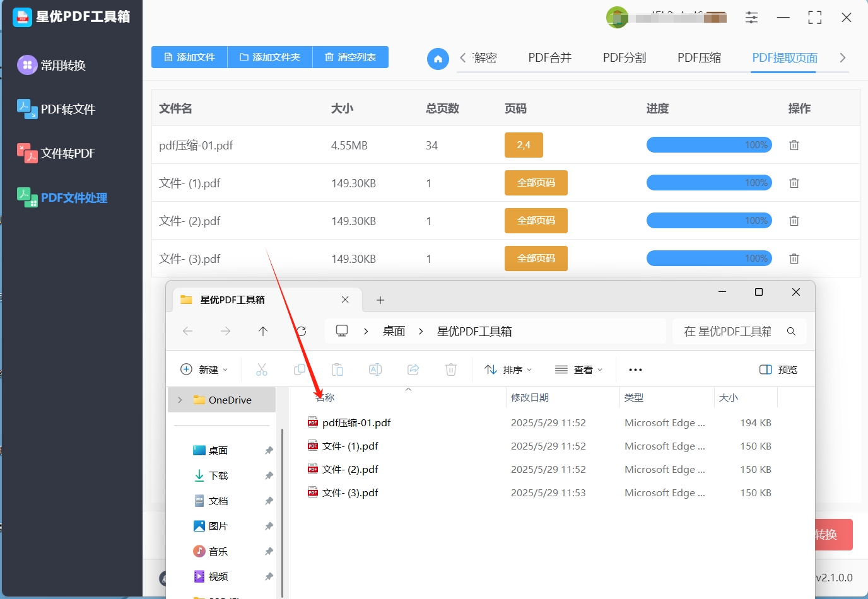Click the Share icon in Explorer toolbar
The width and height of the screenshot is (868, 599).
tap(413, 369)
